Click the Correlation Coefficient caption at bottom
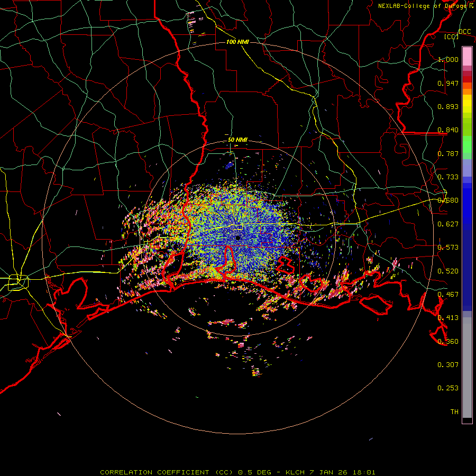This screenshot has height=476, width=476. (237, 472)
